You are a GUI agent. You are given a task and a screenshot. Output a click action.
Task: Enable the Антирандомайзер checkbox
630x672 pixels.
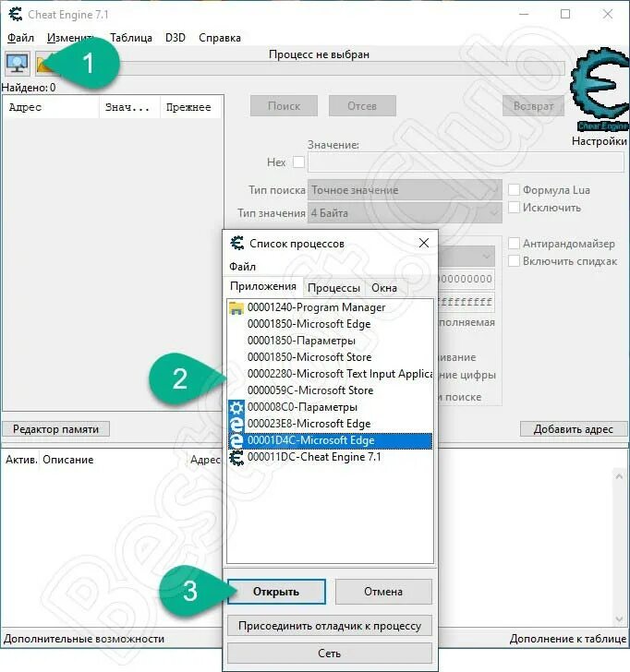[x=514, y=244]
